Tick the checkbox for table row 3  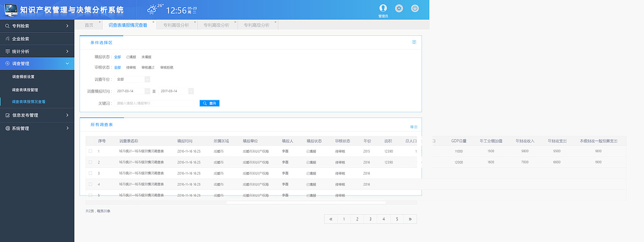click(91, 173)
